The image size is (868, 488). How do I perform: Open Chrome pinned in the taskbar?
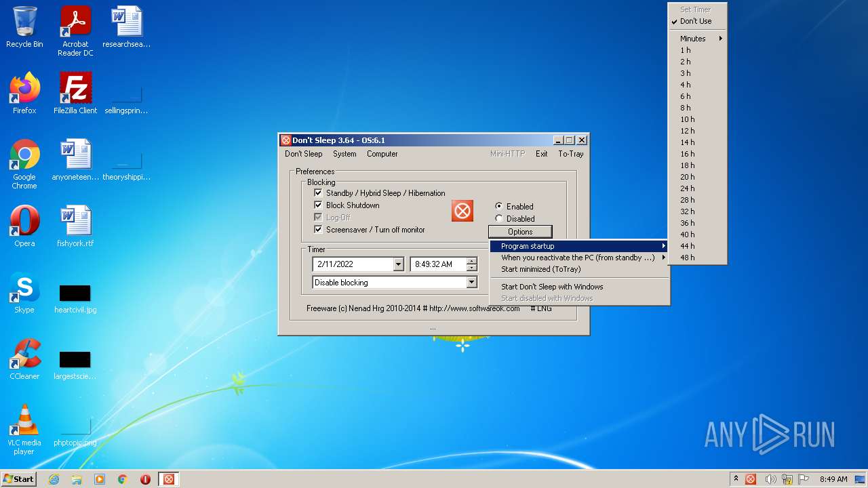123,479
